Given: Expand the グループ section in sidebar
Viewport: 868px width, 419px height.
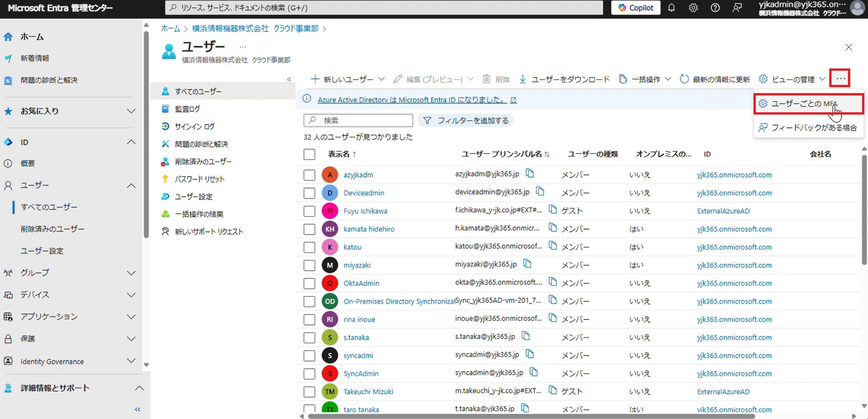Looking at the screenshot, I should pos(131,273).
